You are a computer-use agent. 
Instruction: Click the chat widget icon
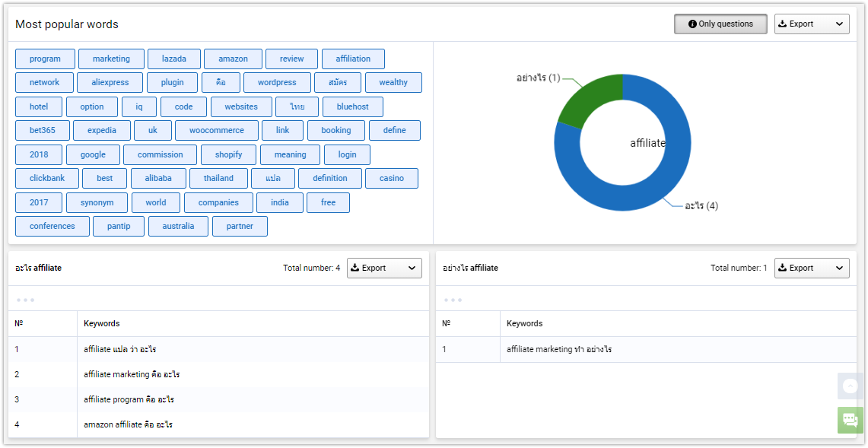tap(851, 419)
